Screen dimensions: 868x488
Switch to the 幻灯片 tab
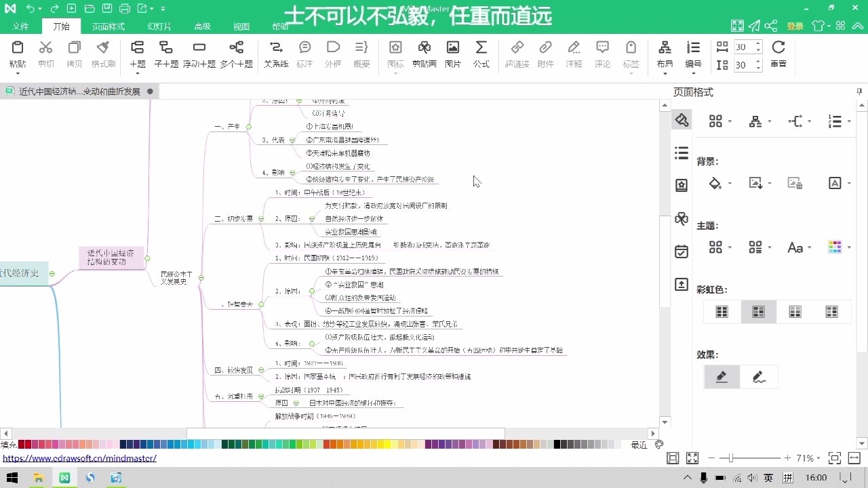pos(159,26)
